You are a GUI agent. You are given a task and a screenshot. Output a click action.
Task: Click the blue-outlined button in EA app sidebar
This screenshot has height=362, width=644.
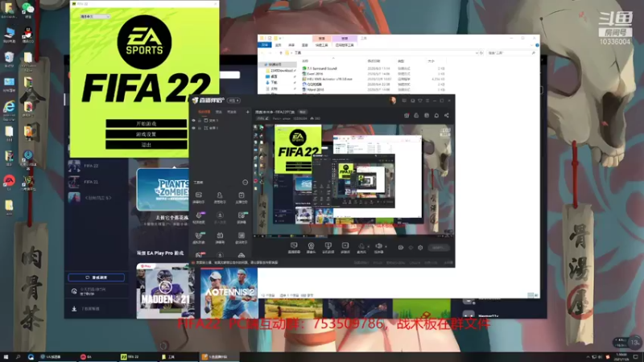coord(96,278)
